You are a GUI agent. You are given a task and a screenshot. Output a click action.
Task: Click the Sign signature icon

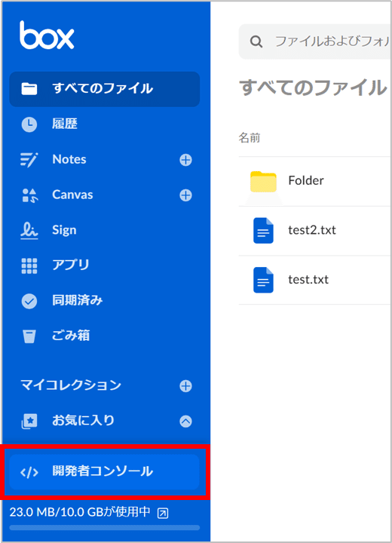(x=29, y=230)
